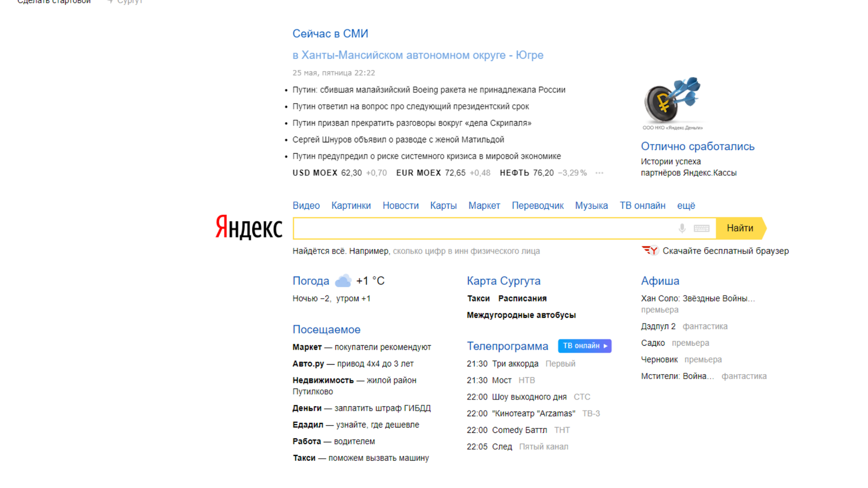
Task: Open the Маркет service tab
Action: click(x=484, y=206)
